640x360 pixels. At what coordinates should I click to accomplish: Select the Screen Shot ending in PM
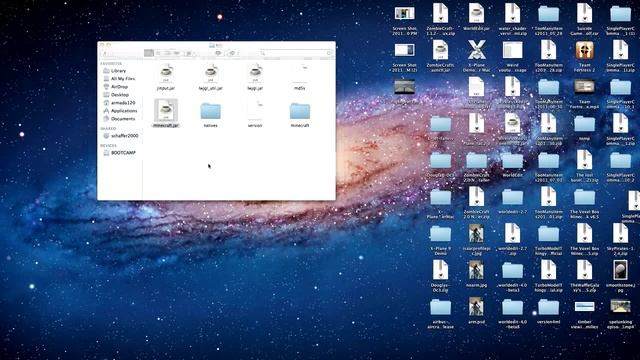[x=404, y=20]
